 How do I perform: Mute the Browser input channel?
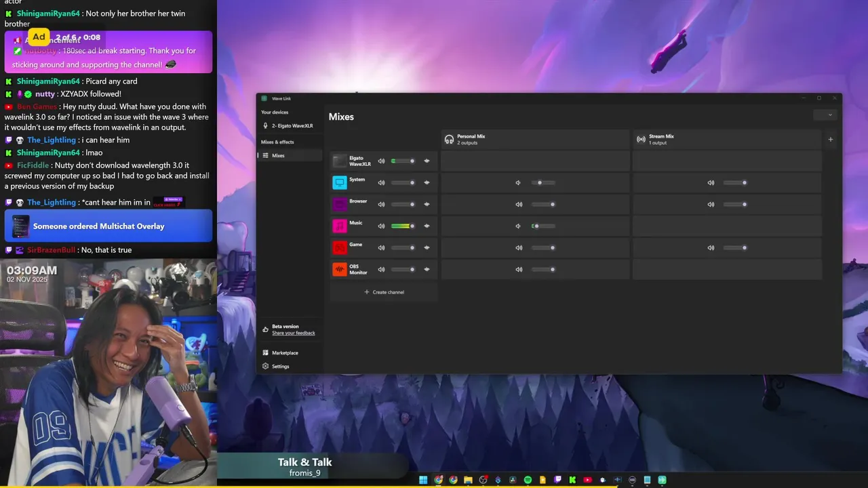tap(381, 204)
